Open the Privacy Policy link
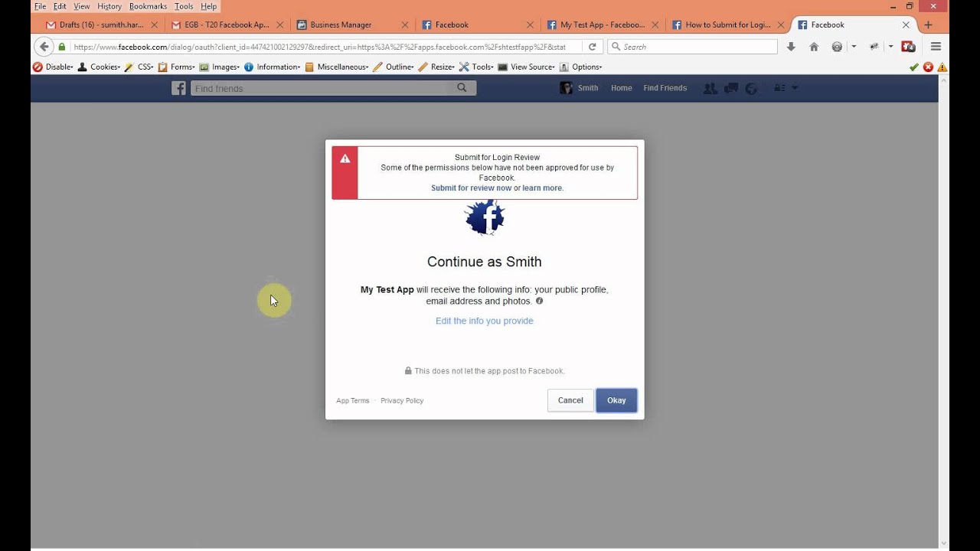This screenshot has height=551, width=980. tap(402, 401)
